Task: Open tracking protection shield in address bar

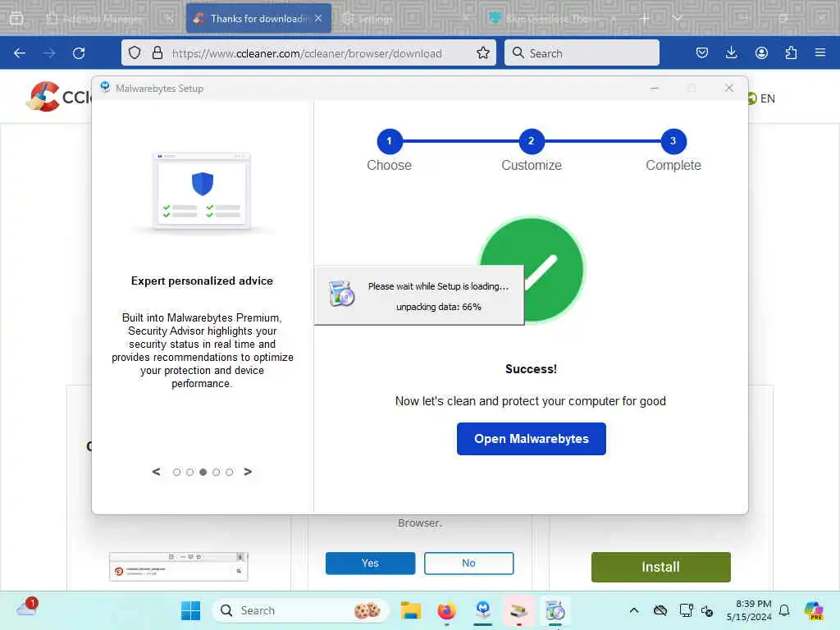Action: 135,53
